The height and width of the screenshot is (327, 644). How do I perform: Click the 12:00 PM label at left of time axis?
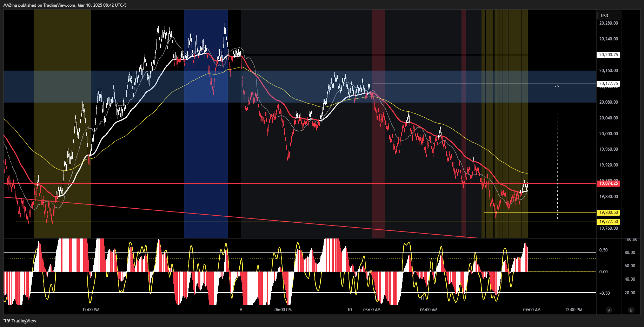91,310
